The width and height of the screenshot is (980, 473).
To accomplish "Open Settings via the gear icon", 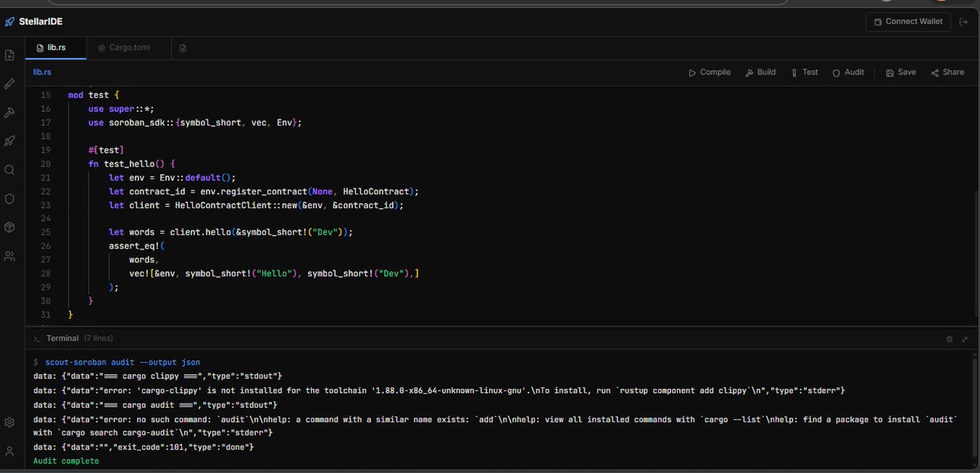I will (11, 422).
